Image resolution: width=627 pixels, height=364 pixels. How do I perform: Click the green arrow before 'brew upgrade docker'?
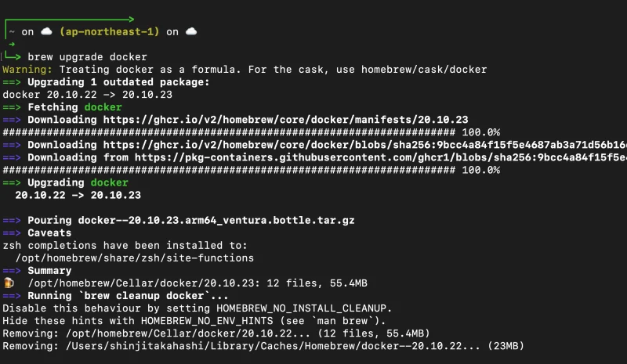(15, 56)
